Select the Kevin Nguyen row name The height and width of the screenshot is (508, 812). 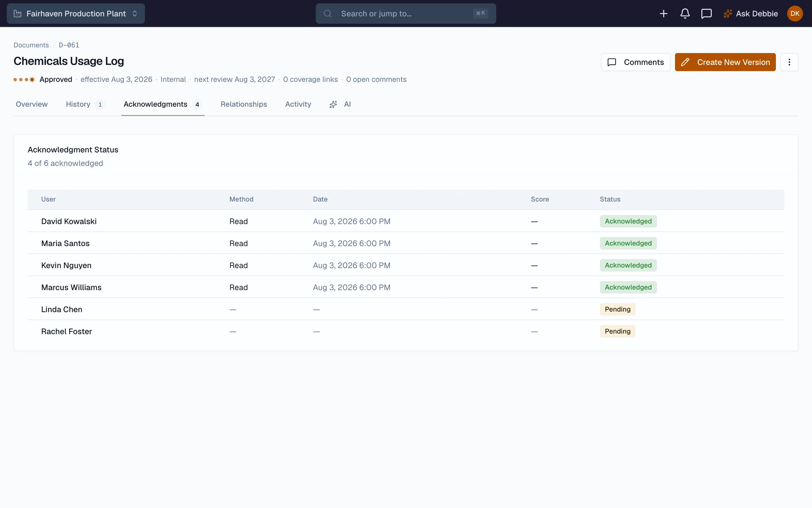(x=66, y=265)
